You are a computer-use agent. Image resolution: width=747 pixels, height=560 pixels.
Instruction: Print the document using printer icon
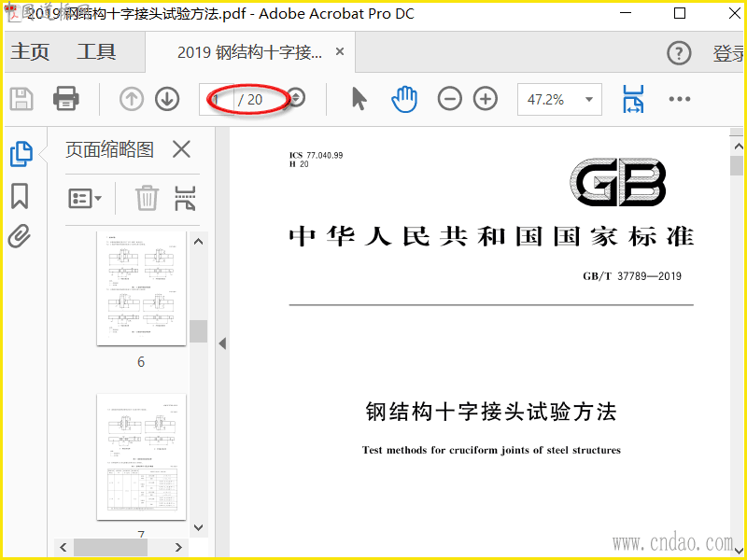(65, 99)
